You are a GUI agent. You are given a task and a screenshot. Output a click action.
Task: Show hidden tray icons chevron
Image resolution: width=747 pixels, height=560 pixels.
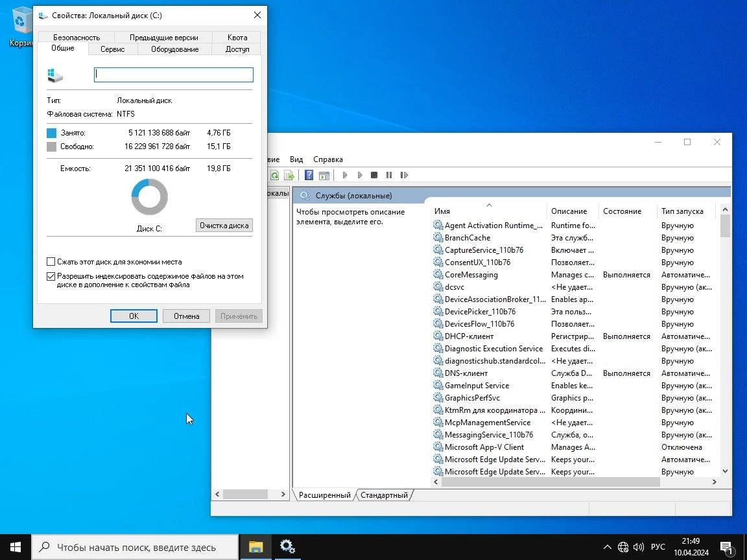(x=608, y=547)
